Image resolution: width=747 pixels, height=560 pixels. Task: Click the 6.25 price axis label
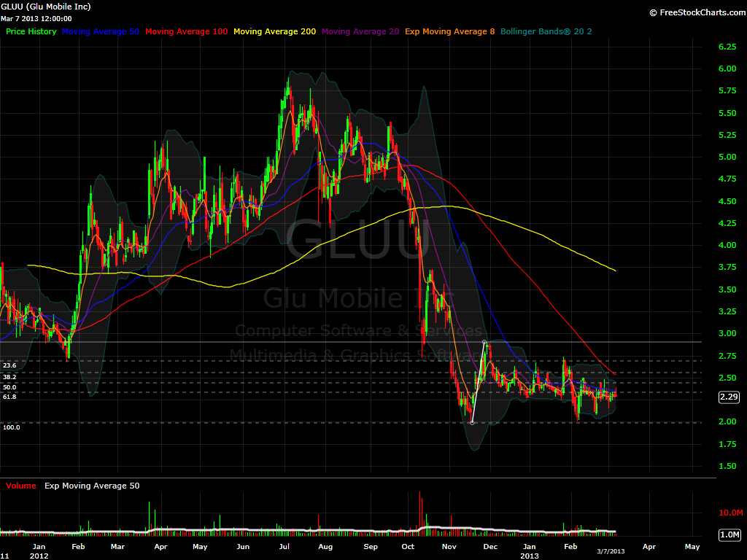728,47
